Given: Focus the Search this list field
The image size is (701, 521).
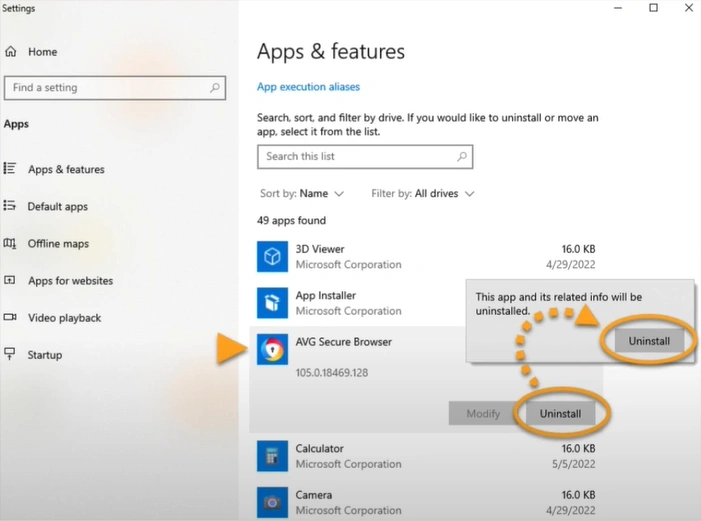Looking at the screenshot, I should point(365,157).
